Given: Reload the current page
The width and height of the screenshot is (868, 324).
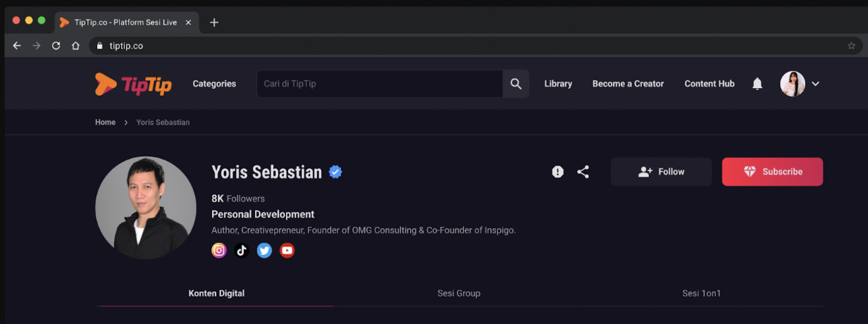Looking at the screenshot, I should 56,46.
